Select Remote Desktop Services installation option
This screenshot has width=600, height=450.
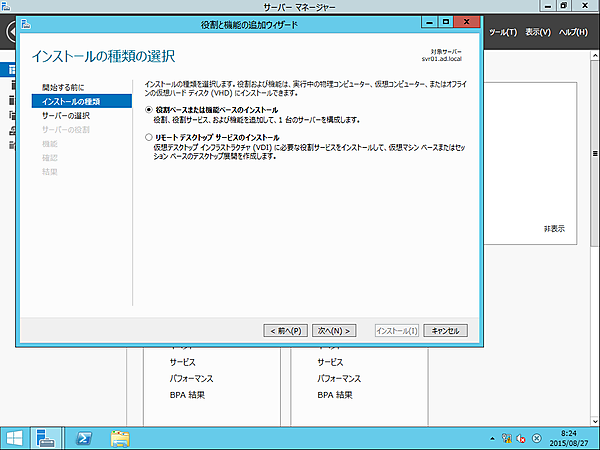149,136
